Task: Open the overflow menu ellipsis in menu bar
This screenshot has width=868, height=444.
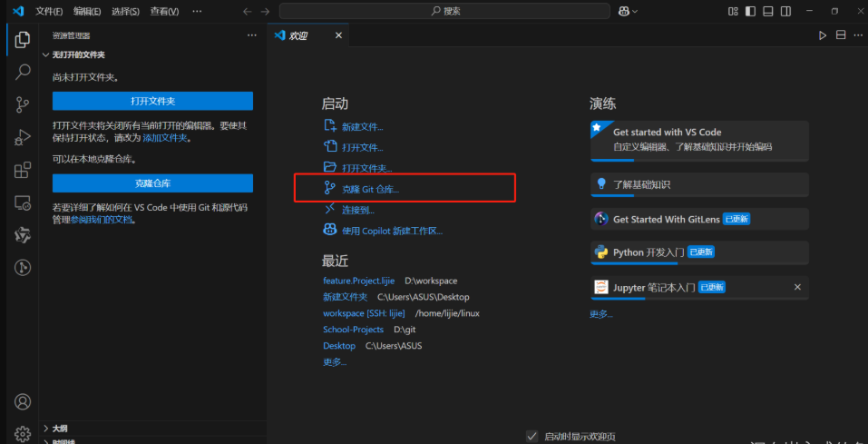Action: point(197,11)
